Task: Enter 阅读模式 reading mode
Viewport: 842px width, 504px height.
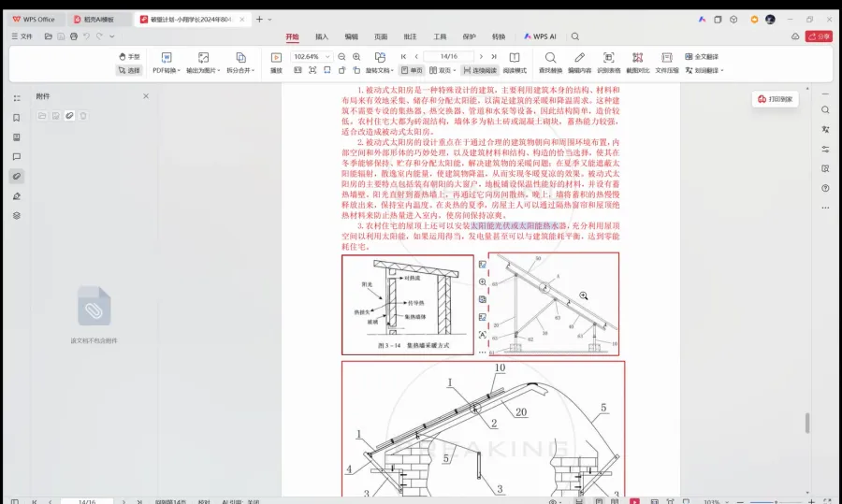Action: [x=515, y=63]
